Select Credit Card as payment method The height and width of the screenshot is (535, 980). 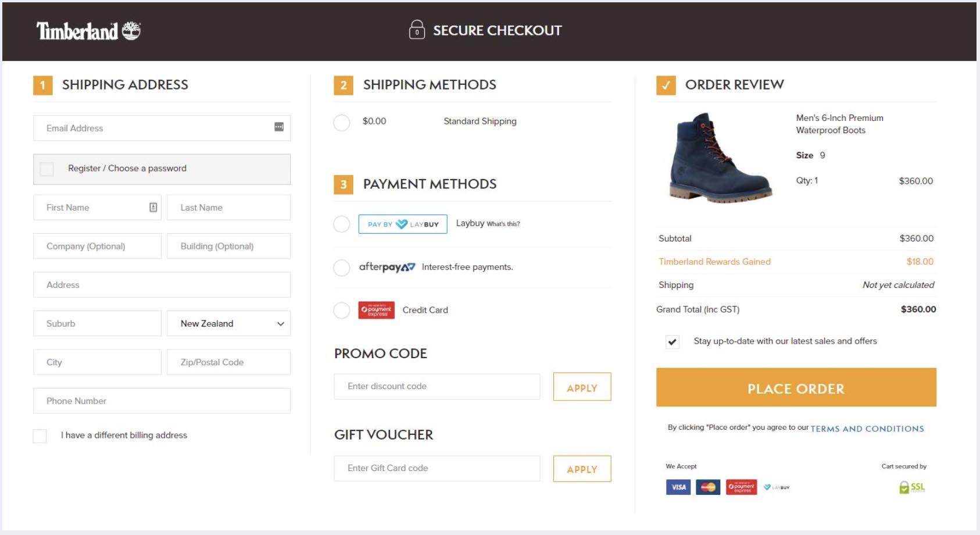coord(341,311)
